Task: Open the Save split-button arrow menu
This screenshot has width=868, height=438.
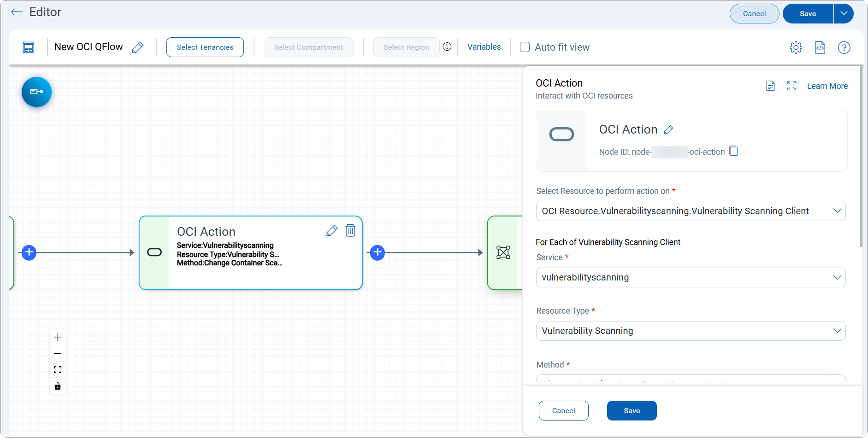Action: click(x=844, y=13)
